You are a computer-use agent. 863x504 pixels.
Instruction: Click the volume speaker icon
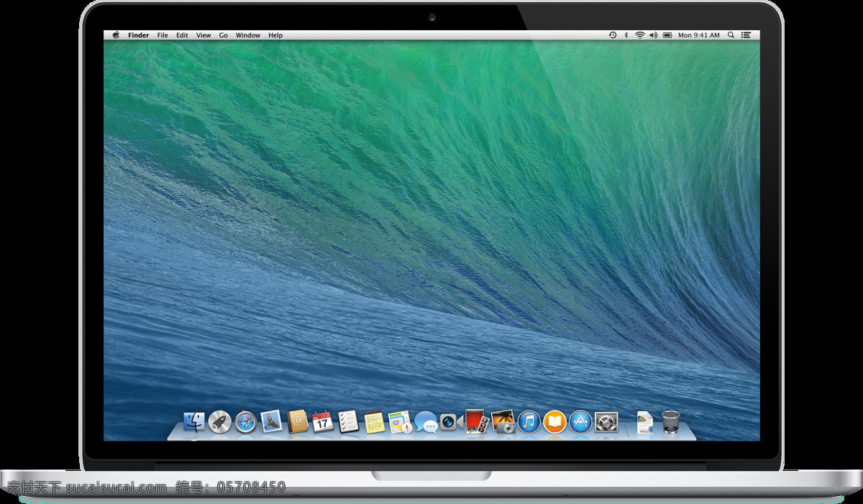point(653,35)
